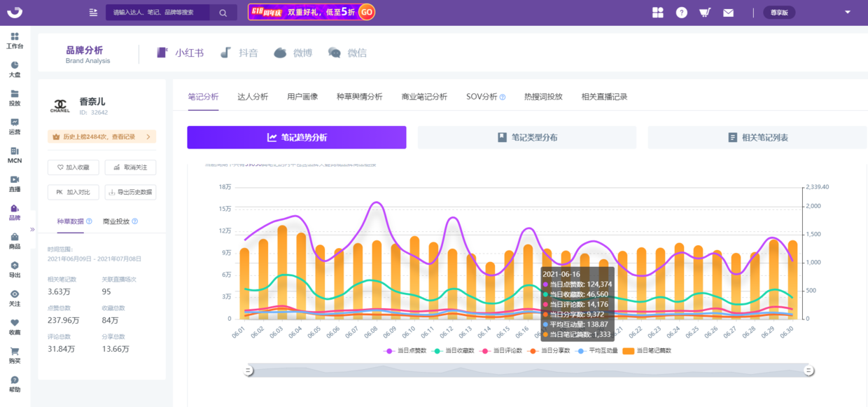Toggle the 当日点赞数 legend series
The height and width of the screenshot is (407, 868).
405,350
